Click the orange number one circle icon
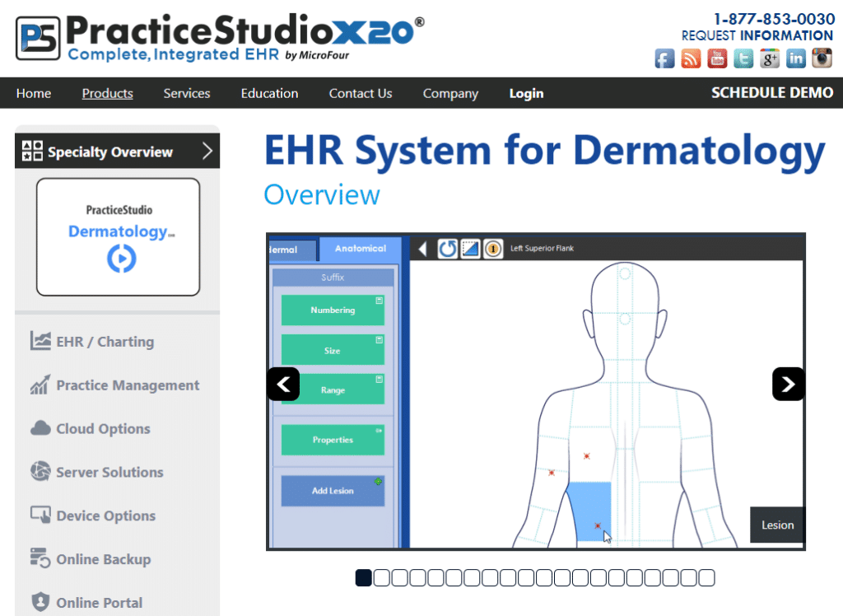This screenshot has width=843, height=616. [493, 249]
